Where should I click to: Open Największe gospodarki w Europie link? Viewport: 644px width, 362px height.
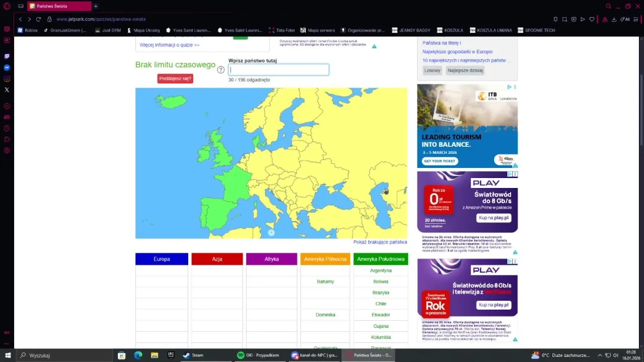click(x=457, y=51)
